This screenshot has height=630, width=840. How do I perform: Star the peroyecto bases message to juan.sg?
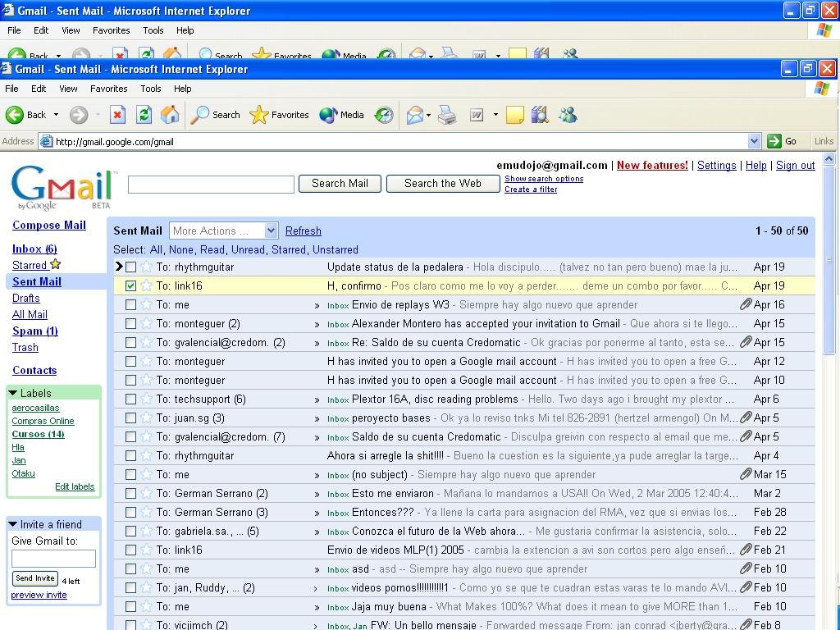[146, 418]
